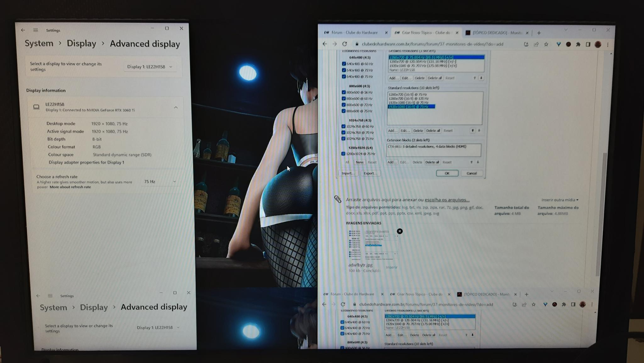Open the 75 Hz refresh rate dropdown

click(160, 182)
